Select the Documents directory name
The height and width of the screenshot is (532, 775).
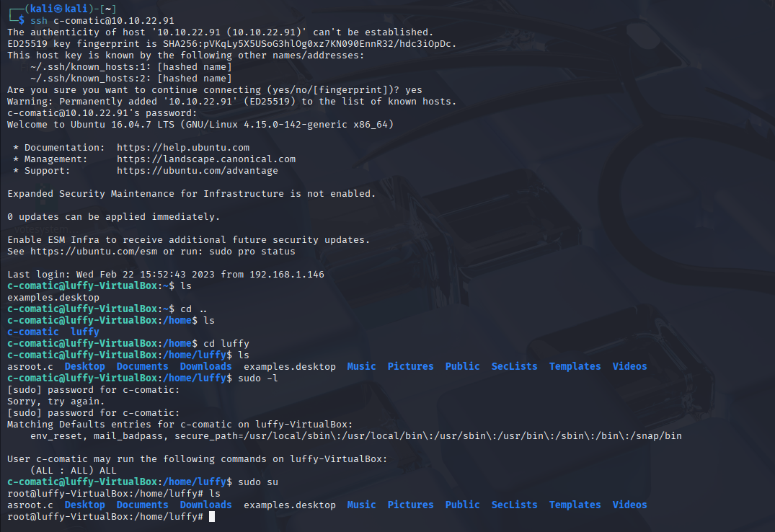click(x=142, y=365)
